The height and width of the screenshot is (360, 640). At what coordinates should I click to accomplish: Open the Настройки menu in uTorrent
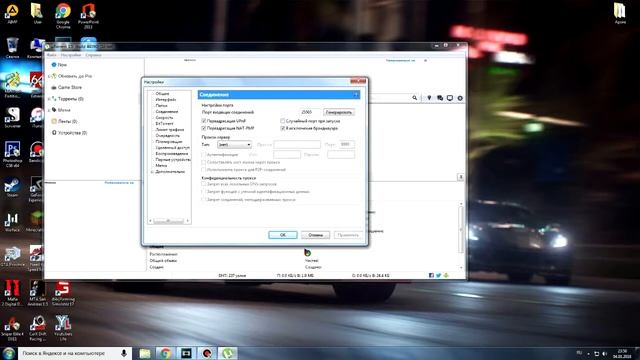(x=71, y=55)
